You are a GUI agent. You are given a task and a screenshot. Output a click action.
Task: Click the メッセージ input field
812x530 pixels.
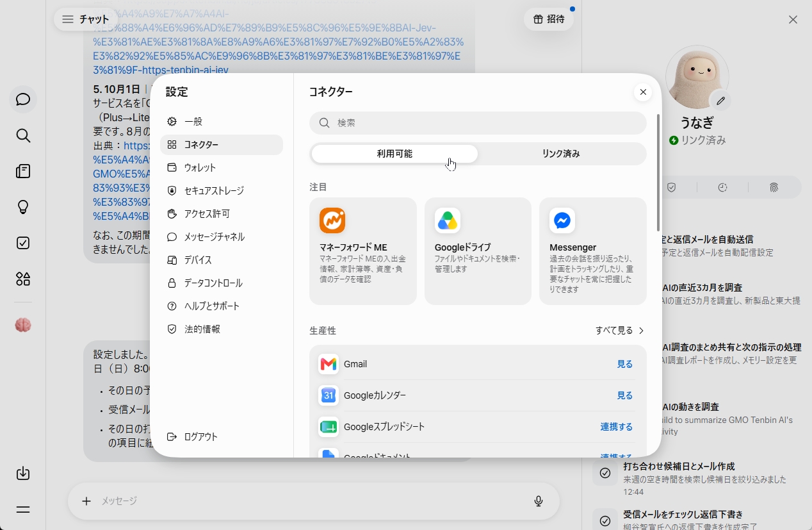click(x=314, y=501)
